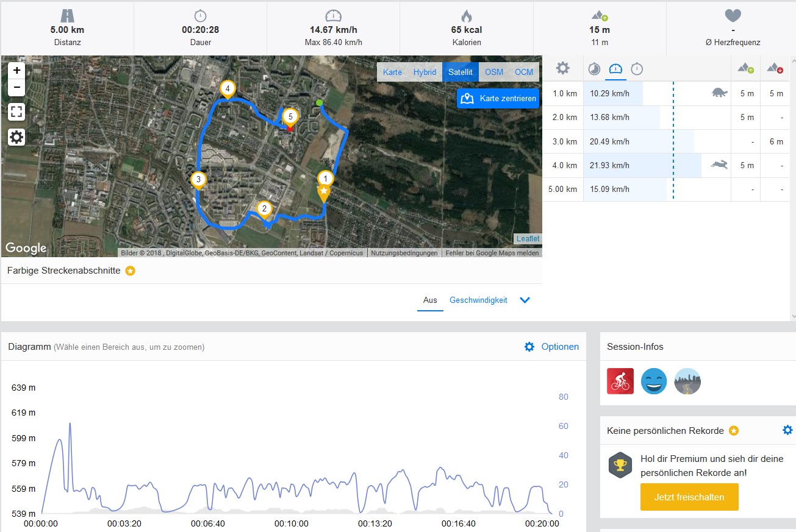
Task: Switch map to OSM layer
Action: coord(494,72)
